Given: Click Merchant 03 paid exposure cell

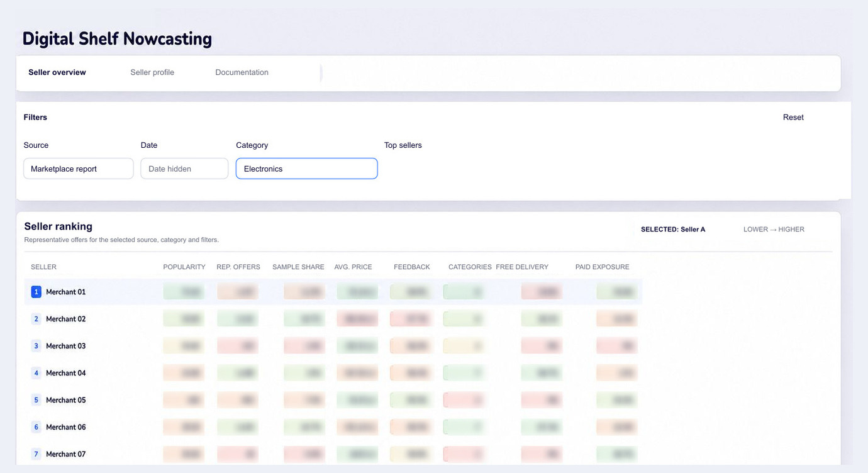Looking at the screenshot, I should click(616, 346).
